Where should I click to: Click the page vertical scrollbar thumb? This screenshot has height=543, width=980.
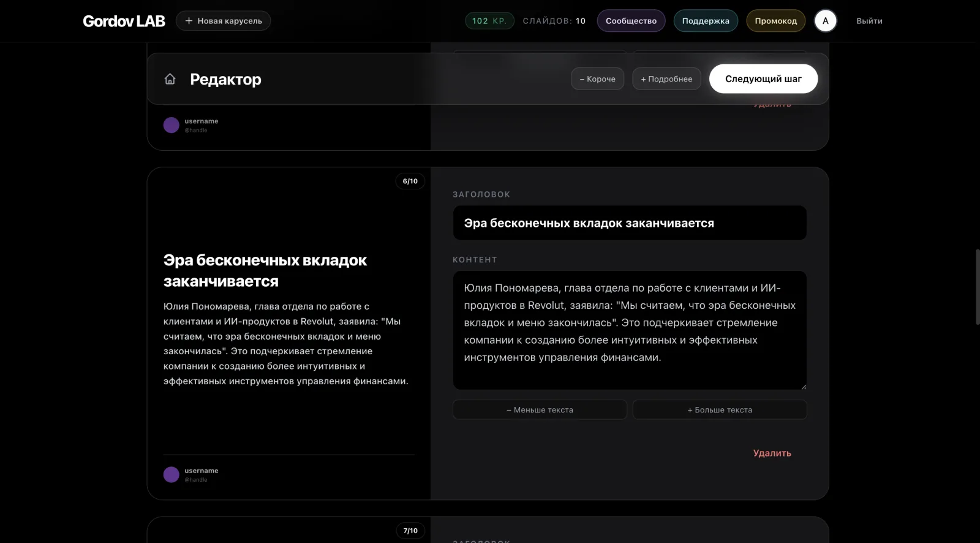[x=977, y=286]
